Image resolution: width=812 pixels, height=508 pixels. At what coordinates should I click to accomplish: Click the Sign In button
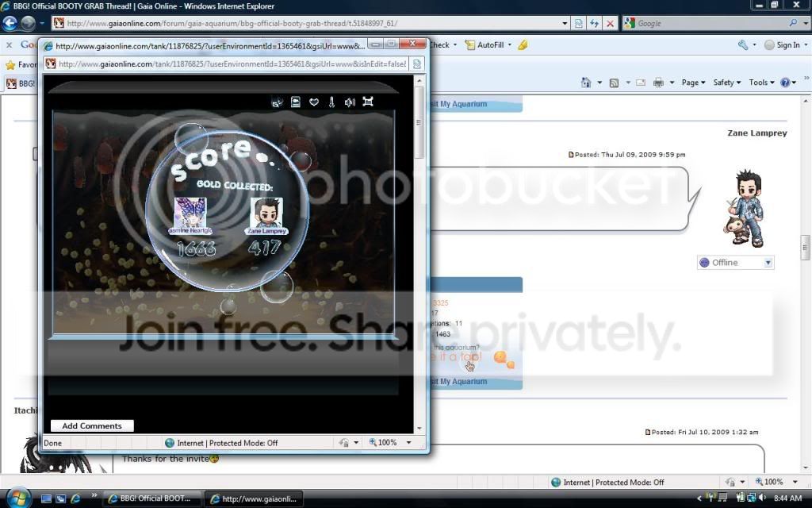coord(782,45)
